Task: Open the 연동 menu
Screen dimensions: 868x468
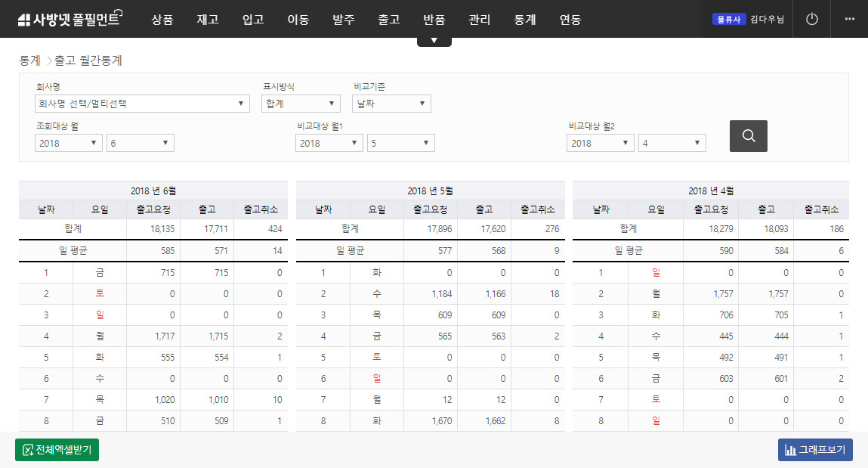Action: (x=570, y=20)
